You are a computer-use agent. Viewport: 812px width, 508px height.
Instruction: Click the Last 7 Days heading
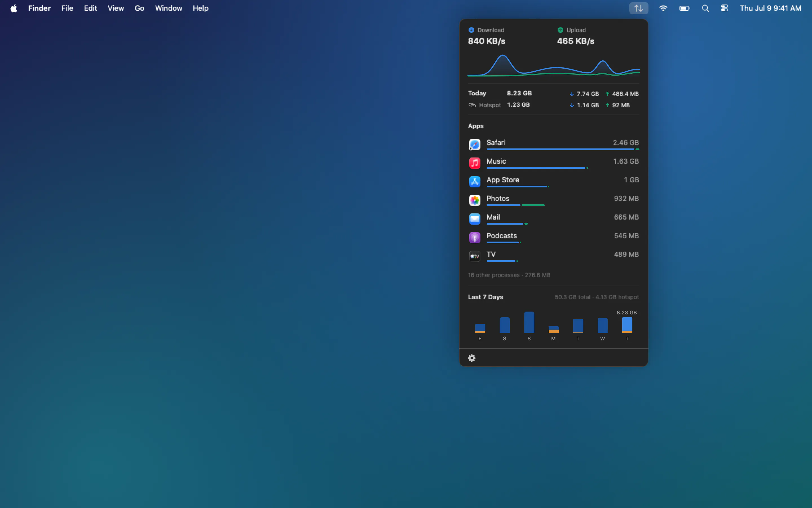(x=485, y=297)
